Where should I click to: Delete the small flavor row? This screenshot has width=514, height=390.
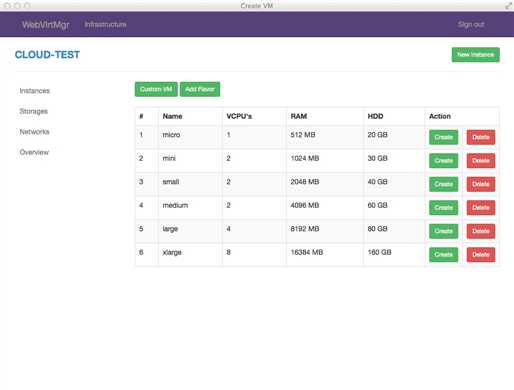[x=481, y=184]
